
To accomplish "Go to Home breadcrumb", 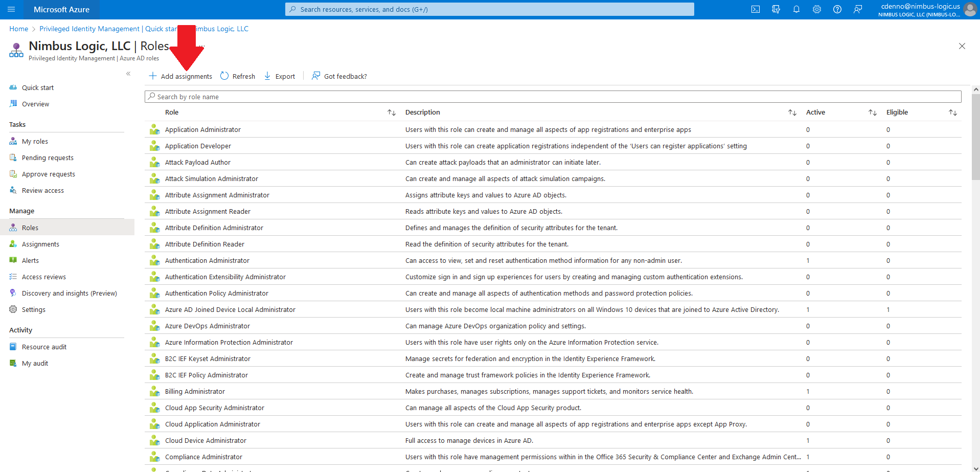I will (x=18, y=29).
